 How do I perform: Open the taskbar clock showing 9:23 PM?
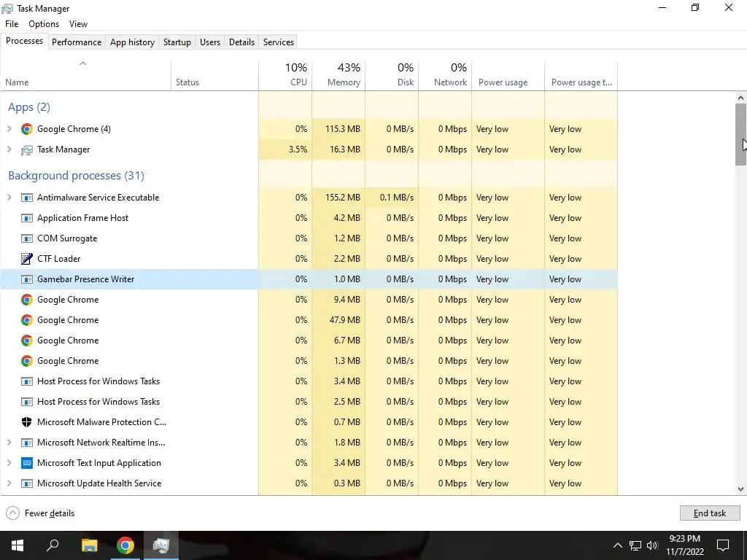tap(684, 545)
